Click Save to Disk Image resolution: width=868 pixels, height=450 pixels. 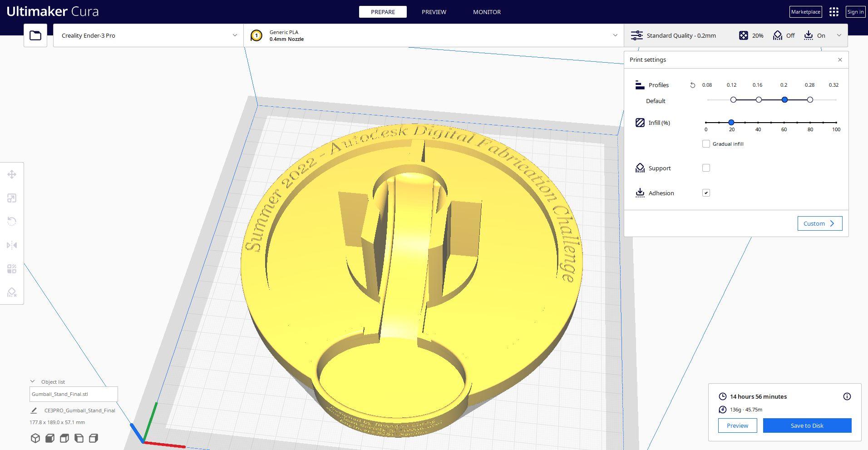click(807, 425)
